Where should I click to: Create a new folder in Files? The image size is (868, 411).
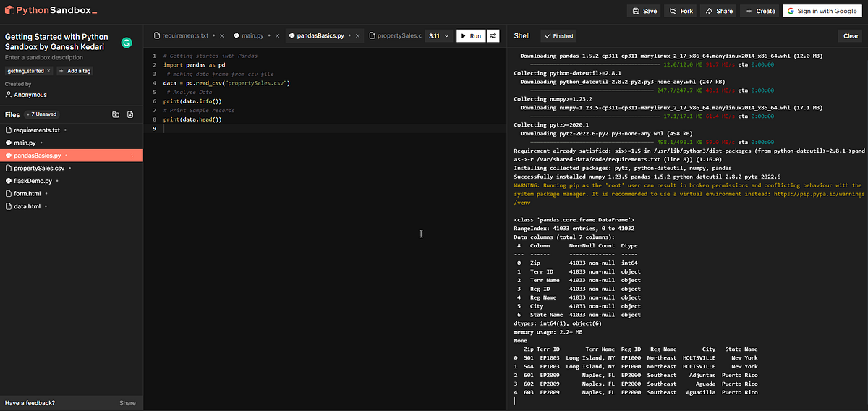pos(116,114)
